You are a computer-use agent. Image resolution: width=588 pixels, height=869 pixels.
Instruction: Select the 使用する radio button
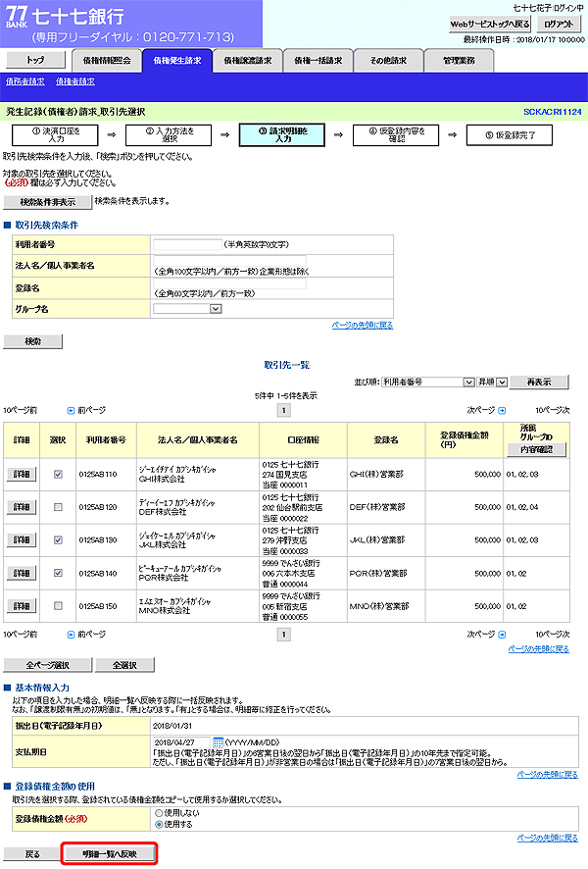159,825
